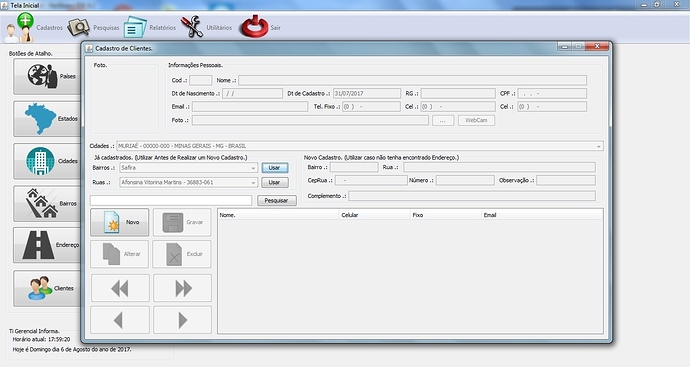This screenshot has height=367, width=690.
Task: Click the Email input field
Action: click(250, 106)
